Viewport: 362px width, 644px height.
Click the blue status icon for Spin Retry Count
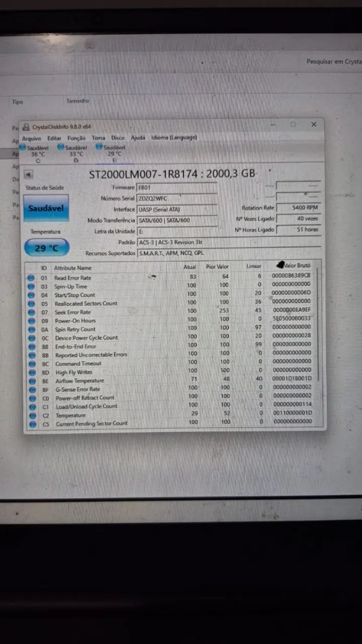click(x=31, y=330)
